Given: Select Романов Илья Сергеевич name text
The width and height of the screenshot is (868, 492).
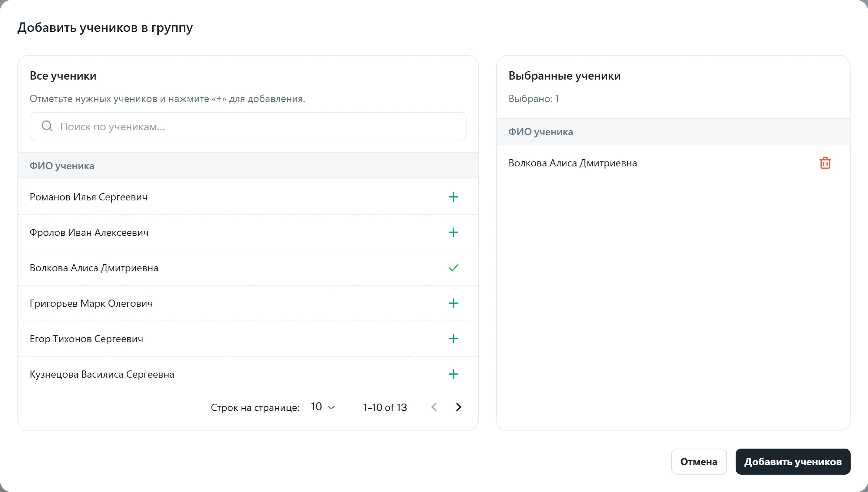Looking at the screenshot, I should pos(89,197).
